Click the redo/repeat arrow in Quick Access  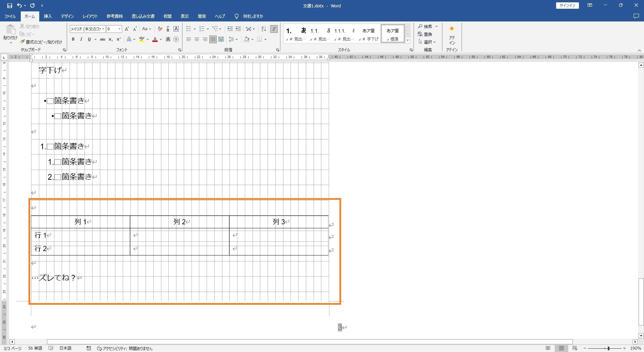point(32,5)
